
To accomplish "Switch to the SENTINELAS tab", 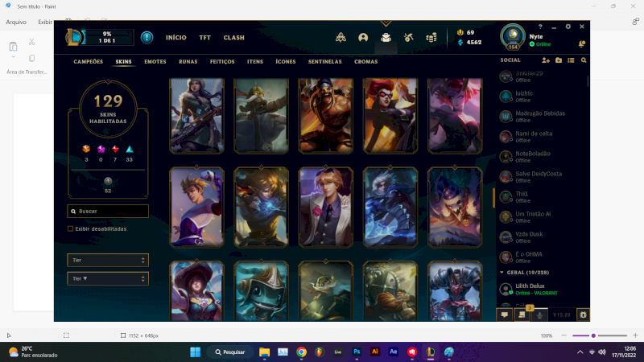I will 325,62.
